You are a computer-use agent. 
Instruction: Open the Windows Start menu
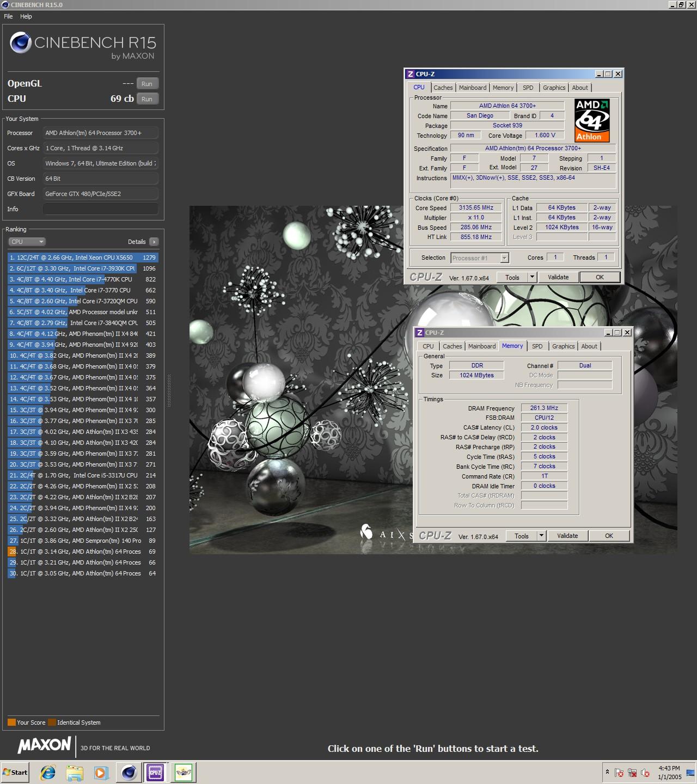pyautogui.click(x=15, y=773)
